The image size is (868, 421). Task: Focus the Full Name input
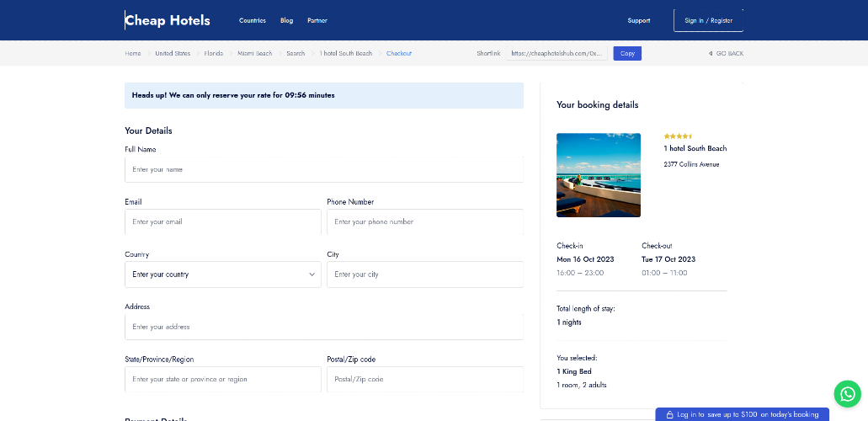point(324,169)
